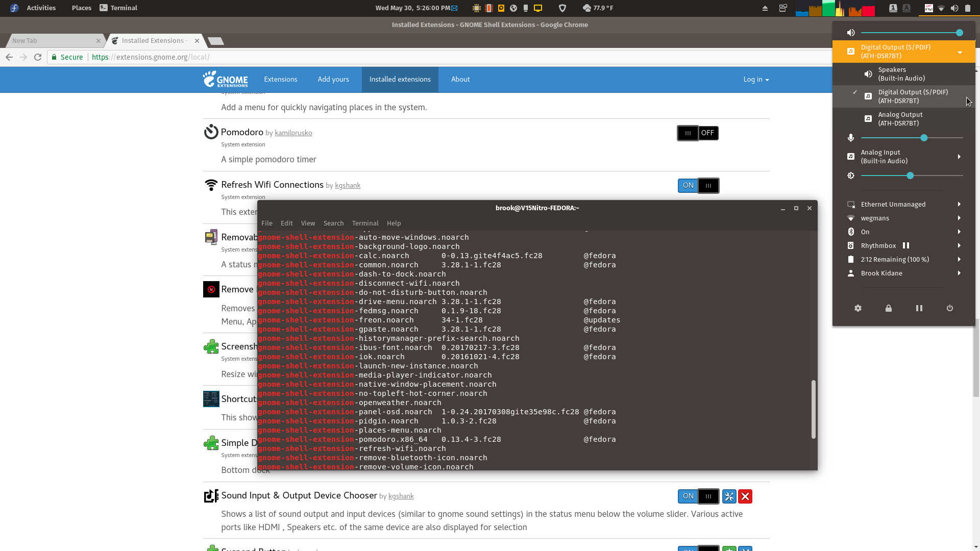Click the Refresh Wifi Connections wifi icon
Image resolution: width=980 pixels, height=551 pixels.
(x=211, y=185)
